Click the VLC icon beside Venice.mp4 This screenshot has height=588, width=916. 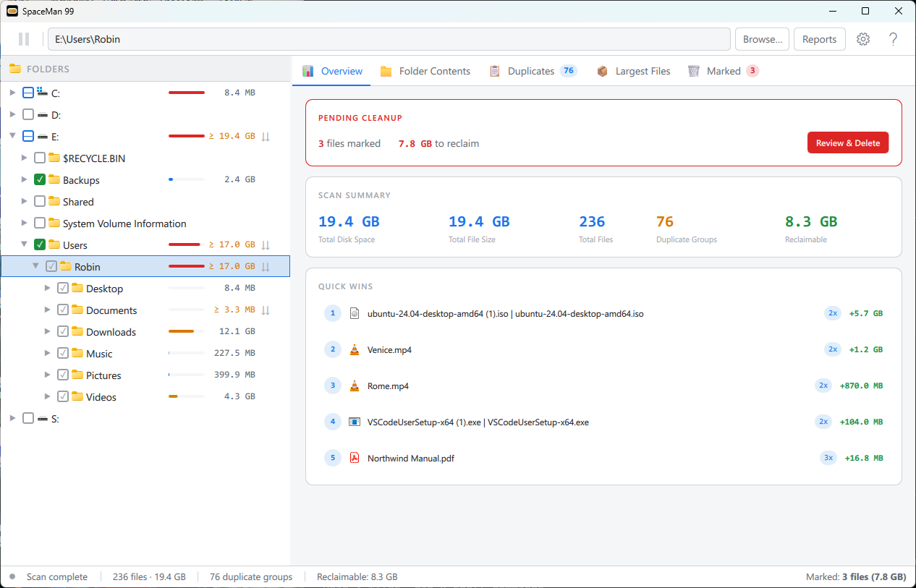[354, 349]
